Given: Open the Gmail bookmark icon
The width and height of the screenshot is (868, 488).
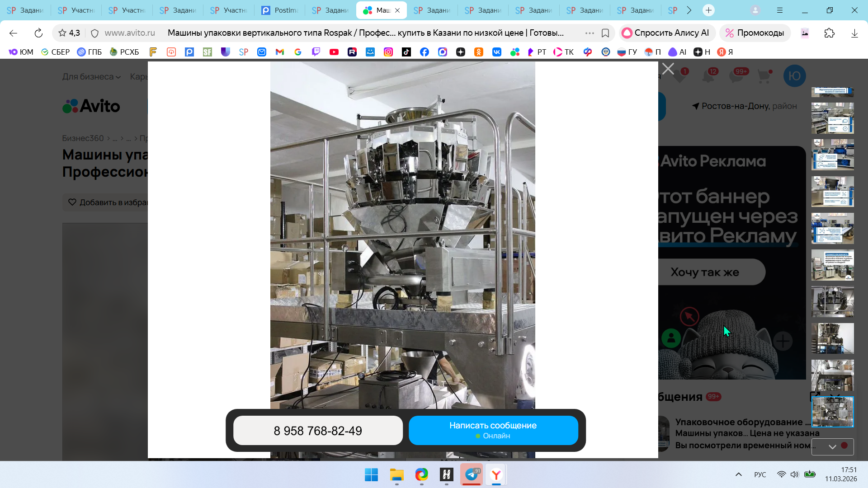Looking at the screenshot, I should [x=280, y=52].
